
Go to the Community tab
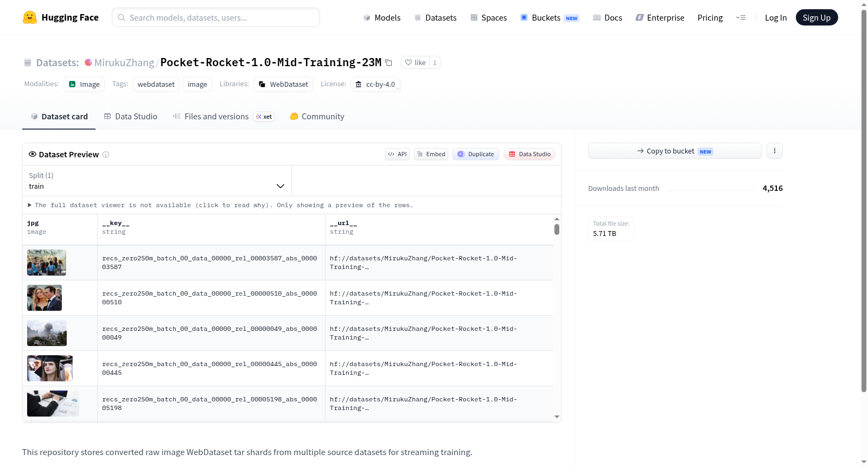(317, 117)
